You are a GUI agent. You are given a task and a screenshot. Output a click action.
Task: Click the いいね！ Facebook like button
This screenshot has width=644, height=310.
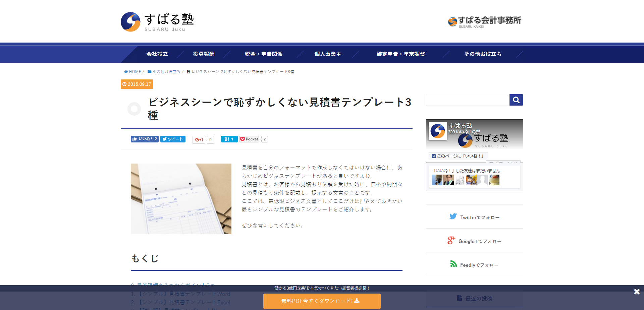(144, 139)
